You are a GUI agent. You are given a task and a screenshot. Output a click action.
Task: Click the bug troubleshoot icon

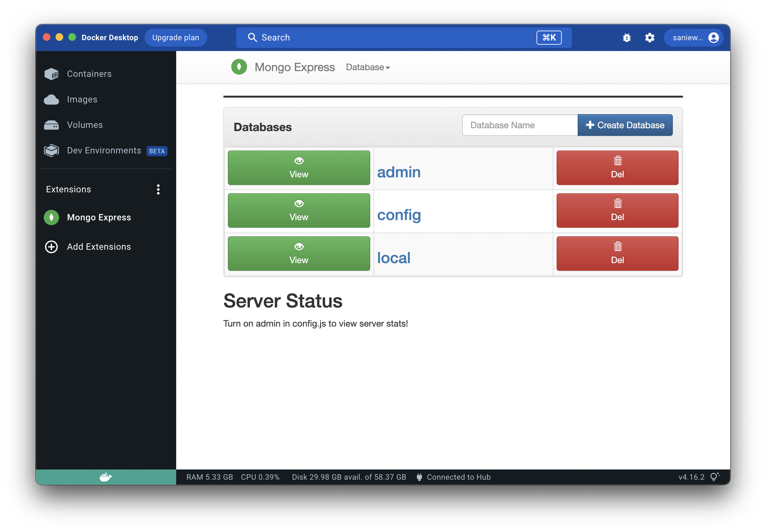pos(627,38)
